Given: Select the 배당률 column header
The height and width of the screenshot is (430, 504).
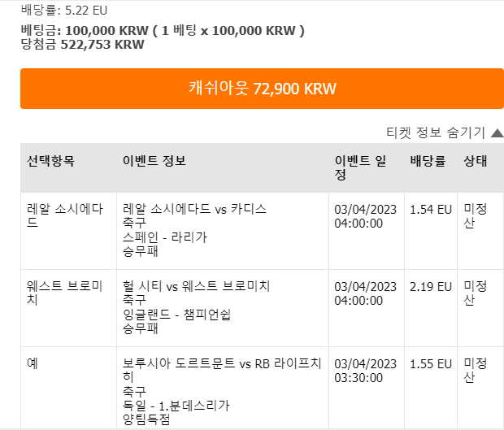Looking at the screenshot, I should tap(428, 161).
